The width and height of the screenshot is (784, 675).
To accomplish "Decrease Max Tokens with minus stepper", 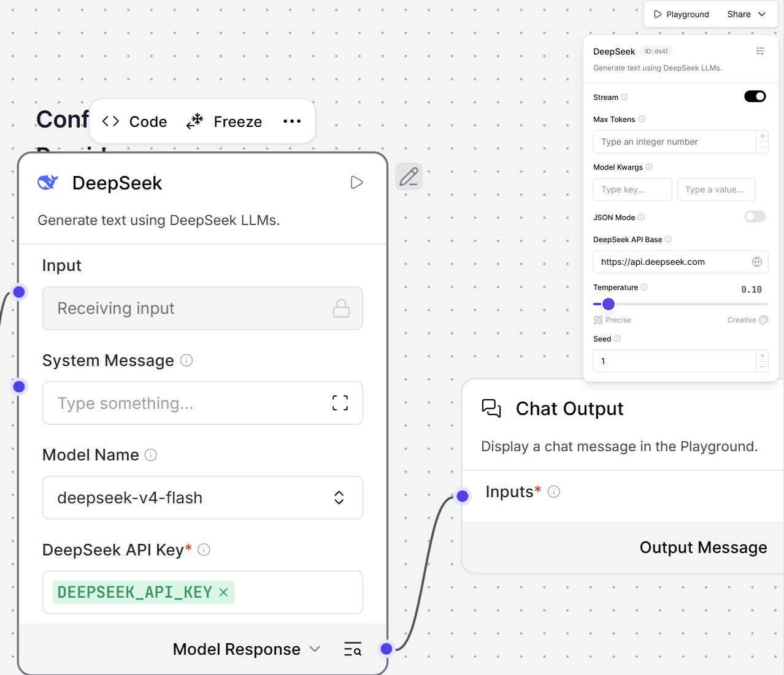I will pos(763,147).
